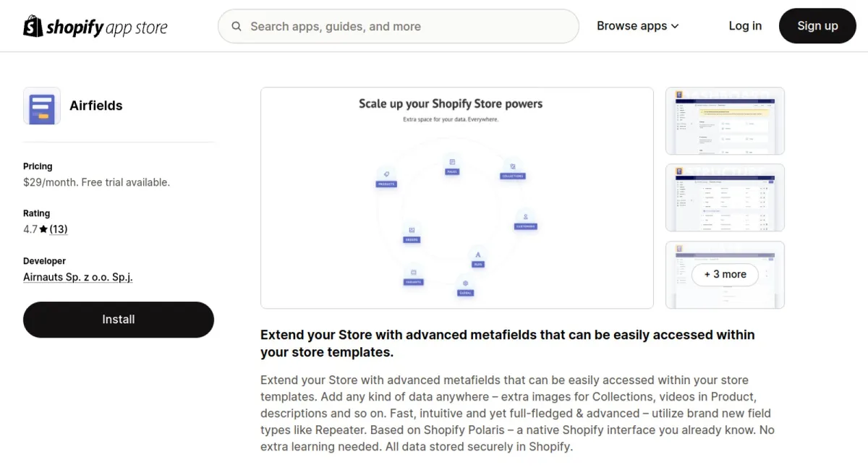The image size is (868, 470).
Task: Click the search magnifier icon
Action: (x=237, y=27)
